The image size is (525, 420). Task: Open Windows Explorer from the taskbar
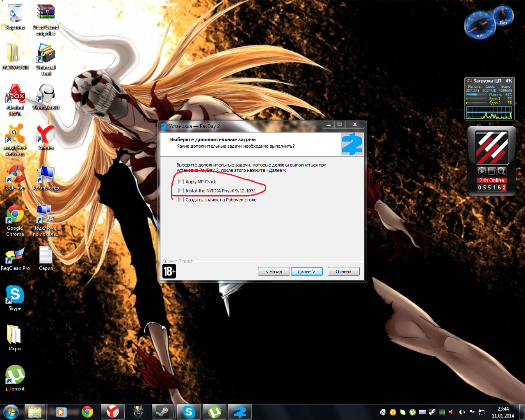click(35, 412)
